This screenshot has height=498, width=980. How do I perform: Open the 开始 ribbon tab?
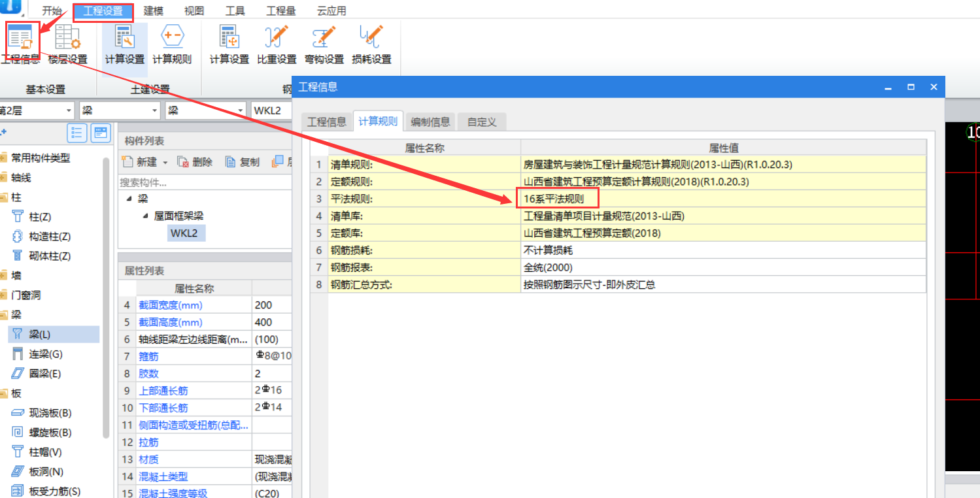point(52,11)
